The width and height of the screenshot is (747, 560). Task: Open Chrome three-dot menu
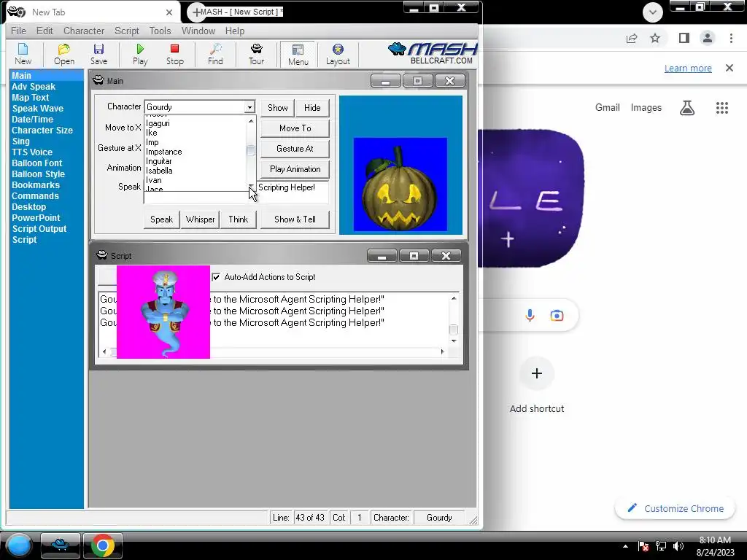tap(731, 38)
